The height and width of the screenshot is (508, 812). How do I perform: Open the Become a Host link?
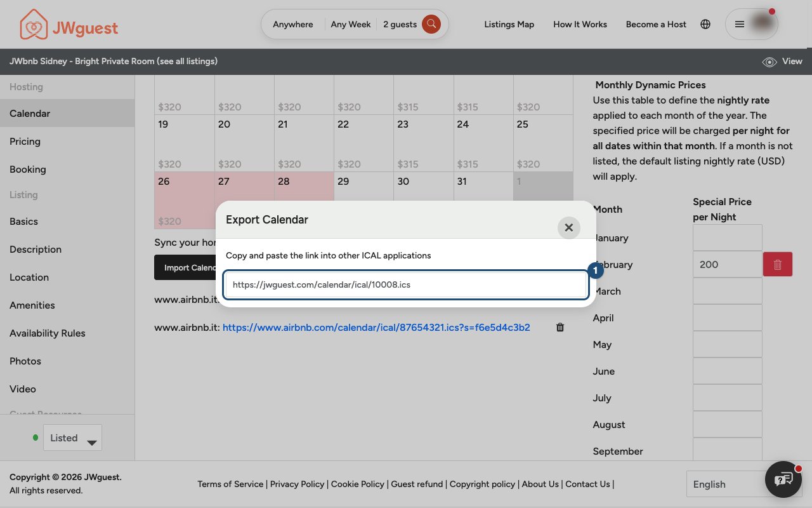657,24
